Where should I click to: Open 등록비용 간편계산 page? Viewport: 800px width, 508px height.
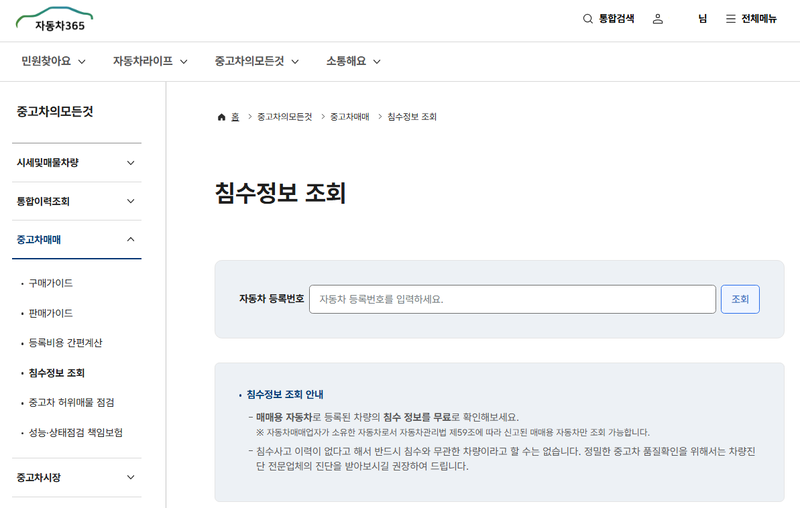coord(65,343)
